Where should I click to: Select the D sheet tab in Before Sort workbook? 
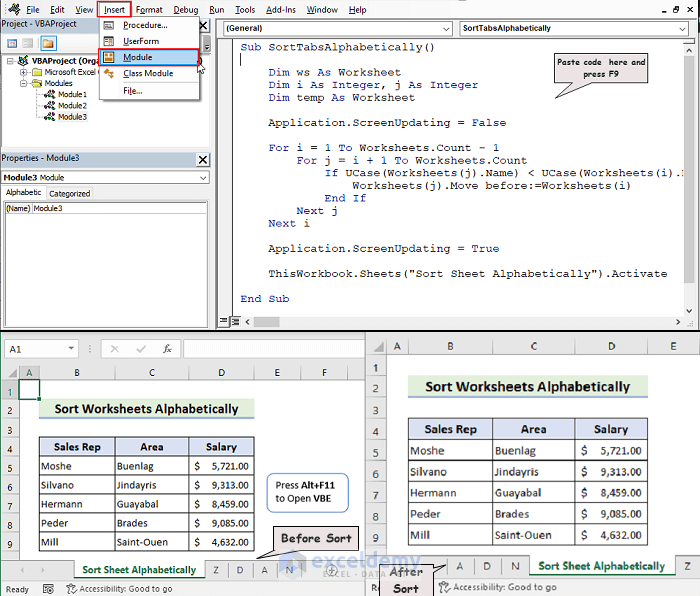[x=240, y=570]
